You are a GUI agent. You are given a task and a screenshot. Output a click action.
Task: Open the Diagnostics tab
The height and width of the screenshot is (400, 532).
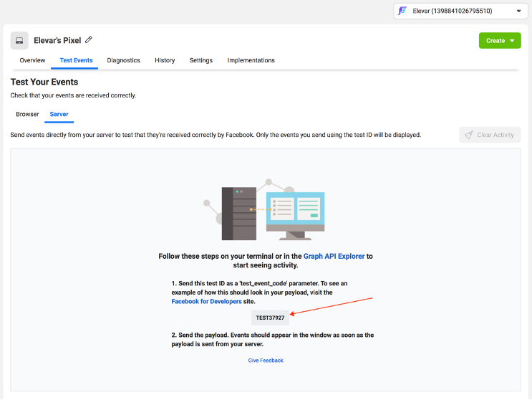point(123,60)
